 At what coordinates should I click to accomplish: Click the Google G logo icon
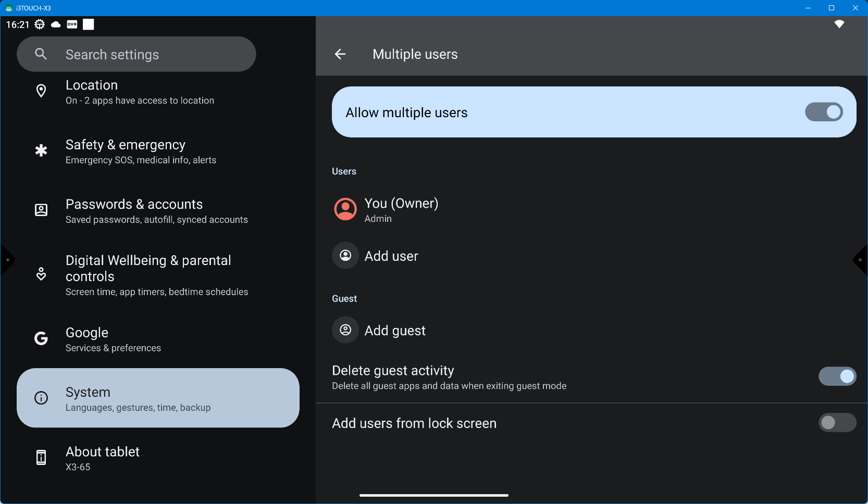(x=41, y=339)
